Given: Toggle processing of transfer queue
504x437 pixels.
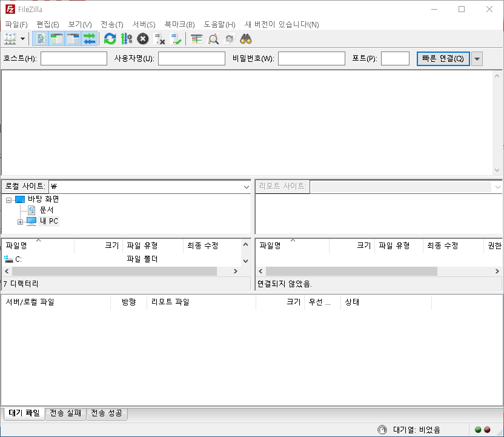Looking at the screenshot, I should pos(127,39).
